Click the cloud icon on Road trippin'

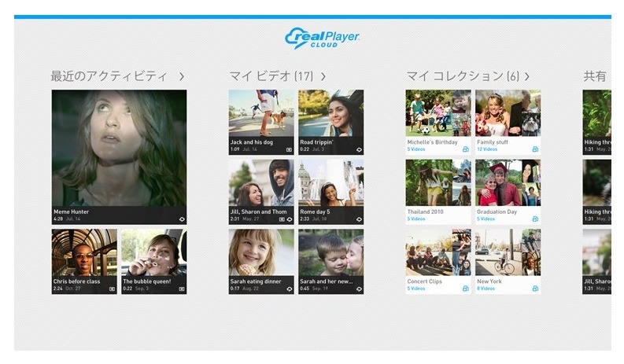pos(359,149)
